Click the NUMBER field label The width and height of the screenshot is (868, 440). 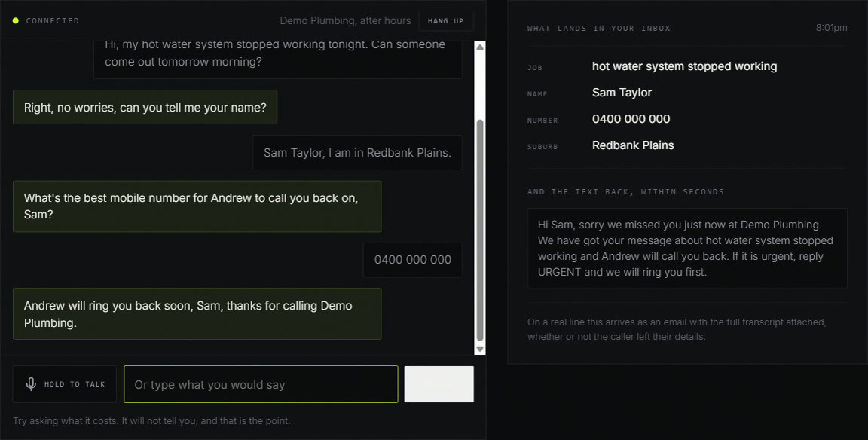coord(542,120)
